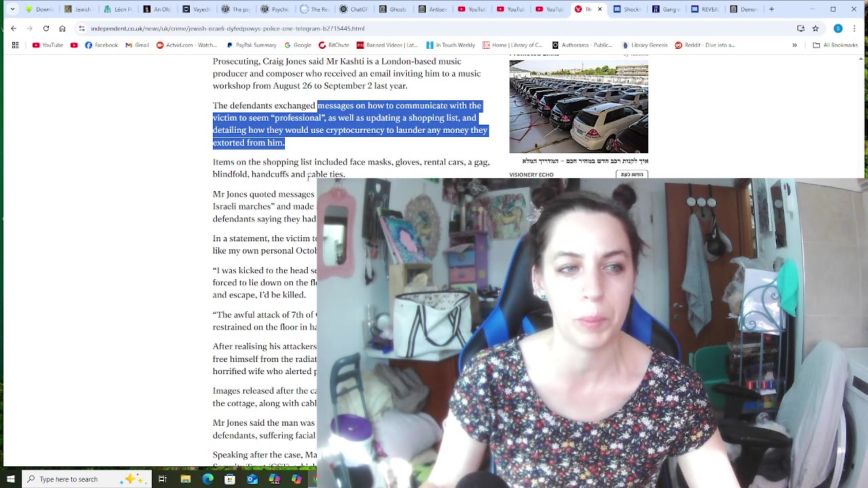Click the address bar URL
Viewport: 868px width, 488px height.
click(228, 28)
